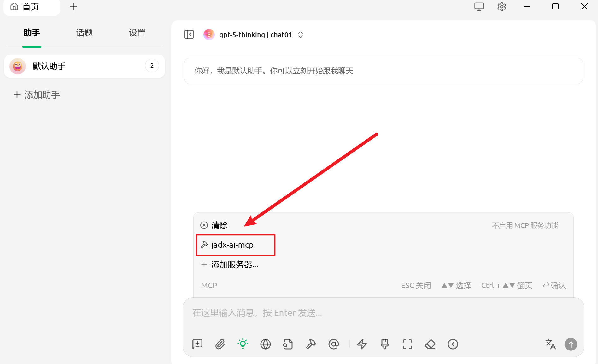Toggle the lightbulb thinking mode icon

click(243, 344)
